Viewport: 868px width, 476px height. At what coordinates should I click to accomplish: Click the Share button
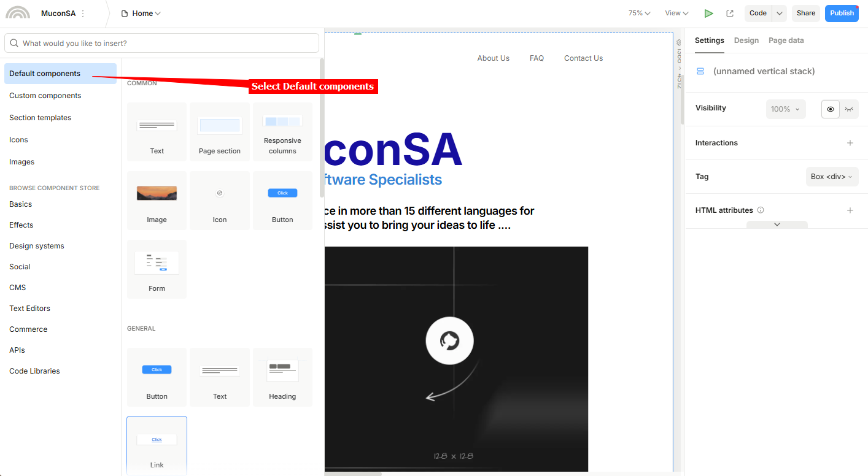(805, 13)
